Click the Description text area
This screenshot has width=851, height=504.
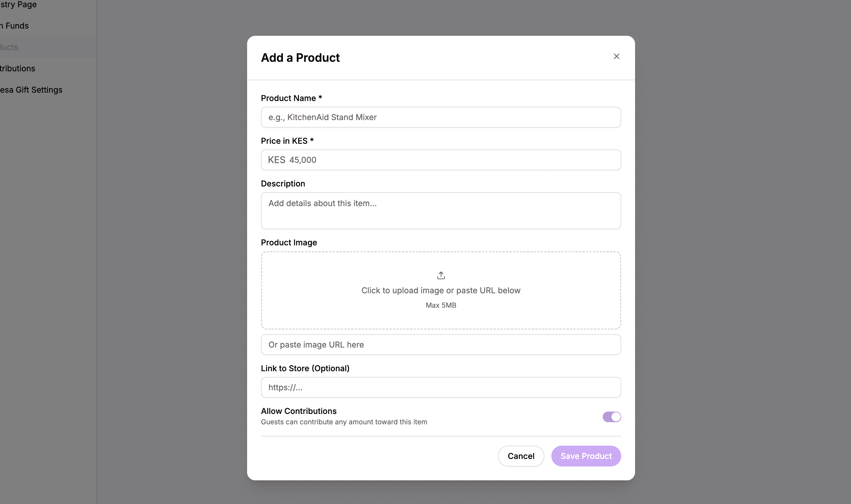tap(441, 210)
